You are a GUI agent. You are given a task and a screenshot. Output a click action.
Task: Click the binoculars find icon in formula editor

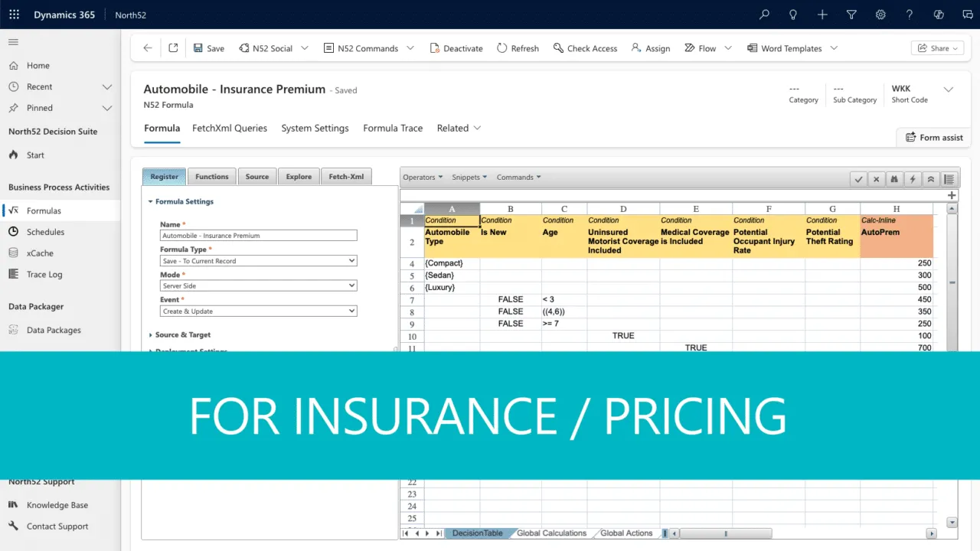pyautogui.click(x=894, y=179)
